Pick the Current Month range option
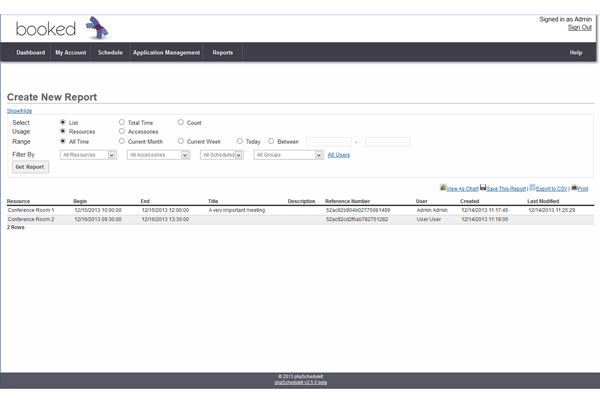The width and height of the screenshot is (600, 400). [x=122, y=141]
